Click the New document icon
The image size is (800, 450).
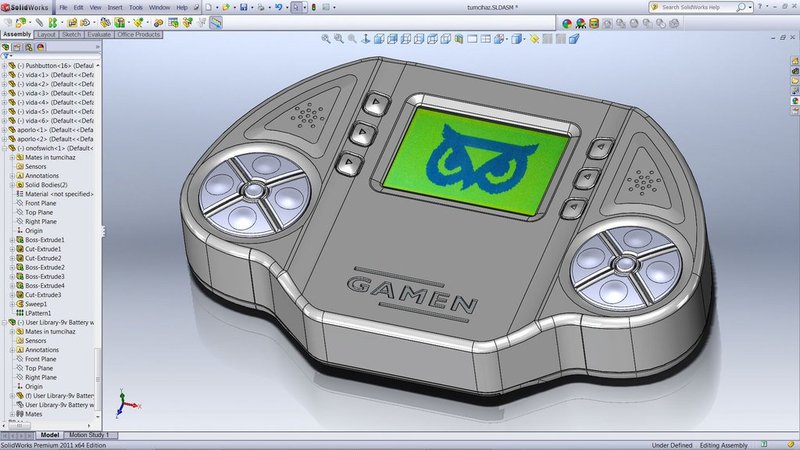209,7
